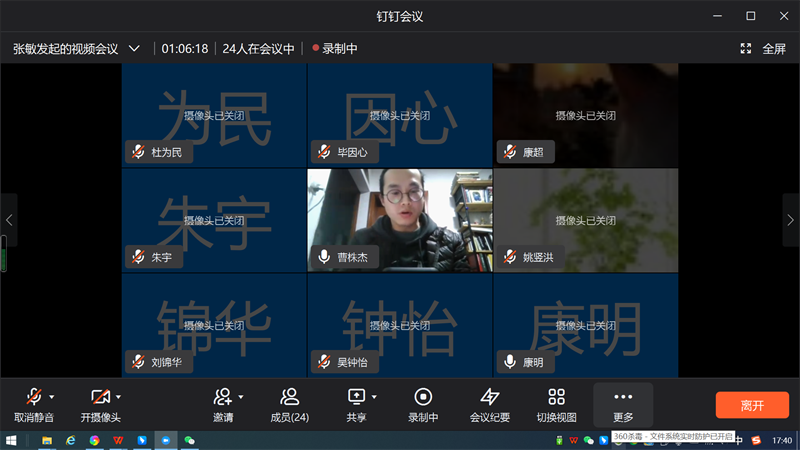Expand meeting info dropdown next to 张敏发起的视频会议
The image size is (800, 450).
pyautogui.click(x=134, y=49)
